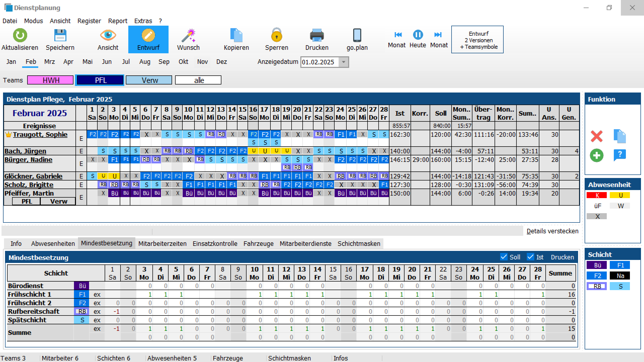The height and width of the screenshot is (362, 644).
Task: Click the Mitarbeiterzeiten tab
Action: (x=162, y=243)
